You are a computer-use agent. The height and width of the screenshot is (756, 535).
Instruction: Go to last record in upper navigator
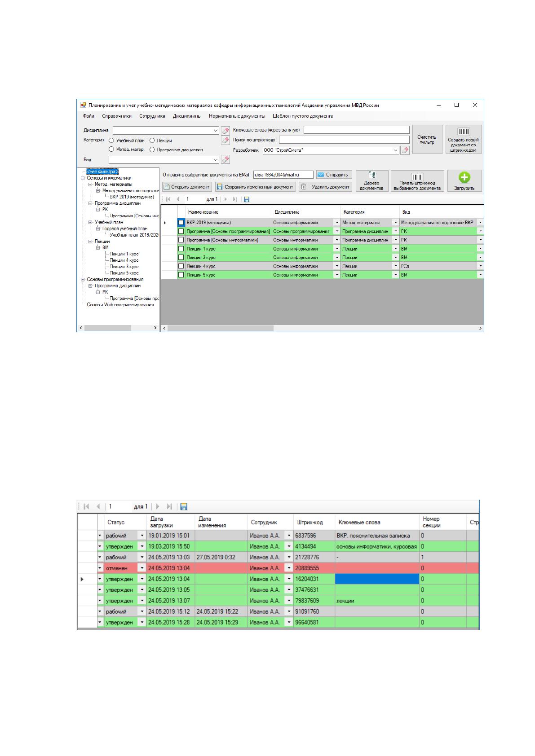coord(235,199)
